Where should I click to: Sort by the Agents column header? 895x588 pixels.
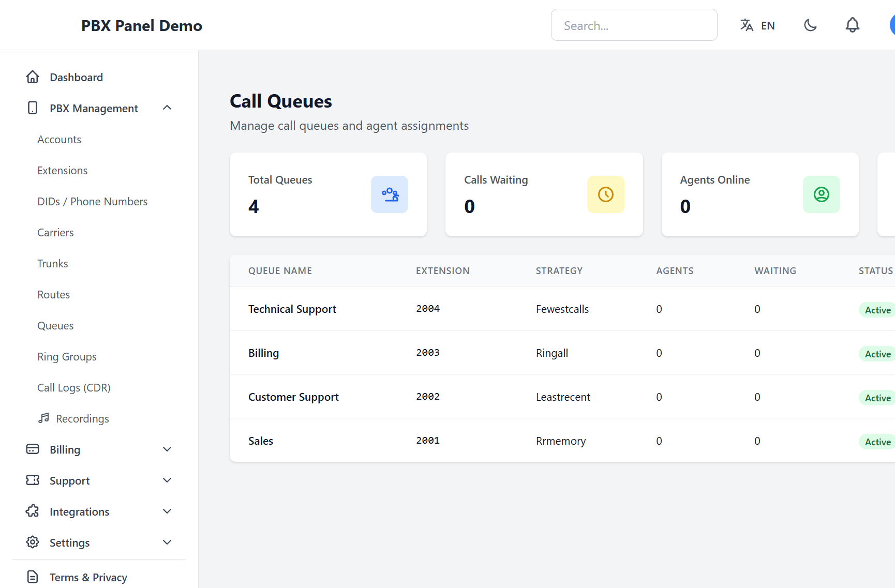[675, 270]
